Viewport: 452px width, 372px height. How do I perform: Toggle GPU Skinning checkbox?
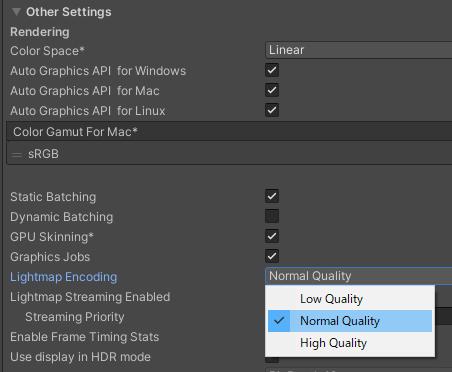coord(272,236)
